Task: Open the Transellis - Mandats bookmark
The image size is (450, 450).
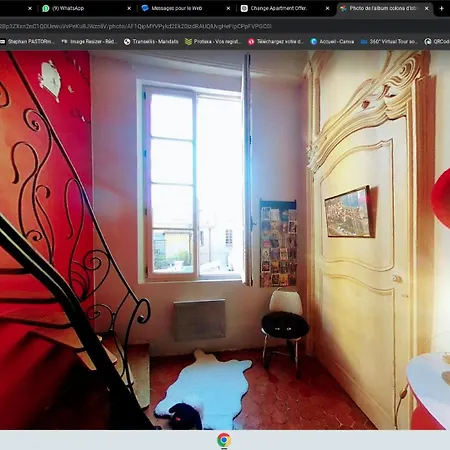Action: click(151, 42)
